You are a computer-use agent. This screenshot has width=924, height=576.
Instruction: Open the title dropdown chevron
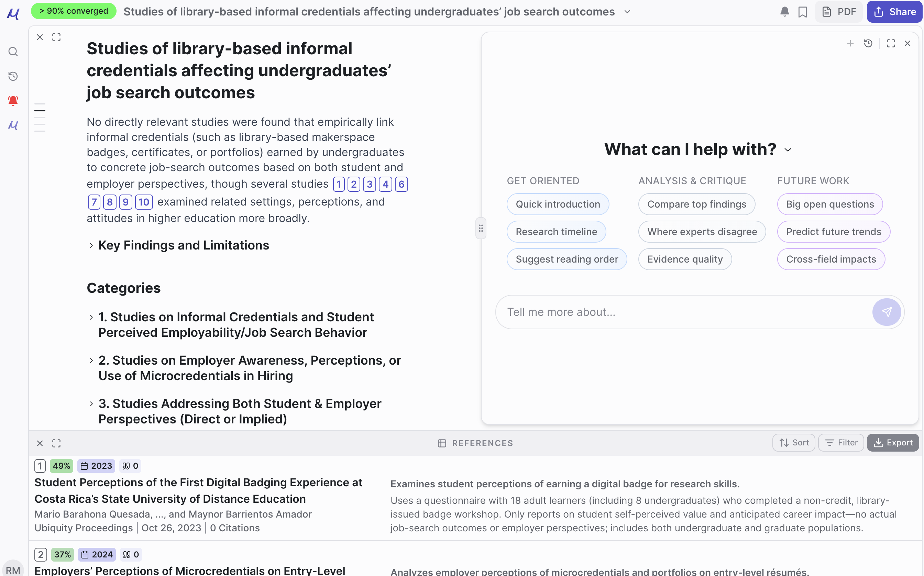628,12
